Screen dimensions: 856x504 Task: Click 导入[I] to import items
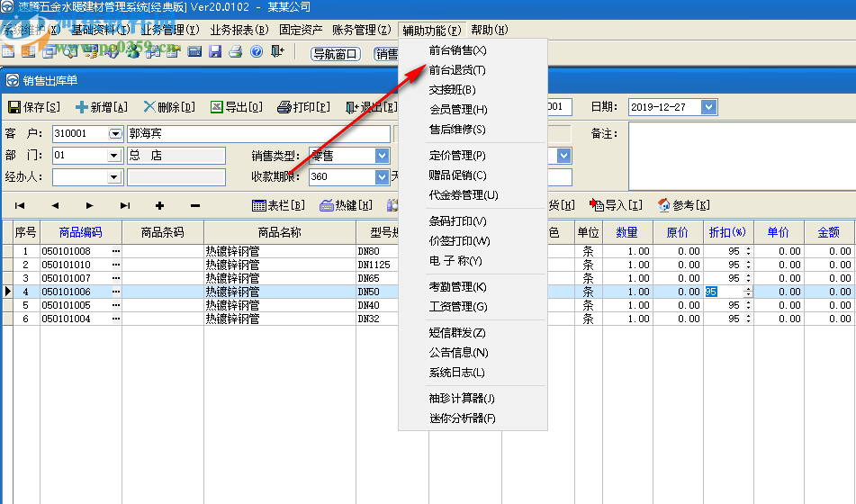click(x=616, y=205)
